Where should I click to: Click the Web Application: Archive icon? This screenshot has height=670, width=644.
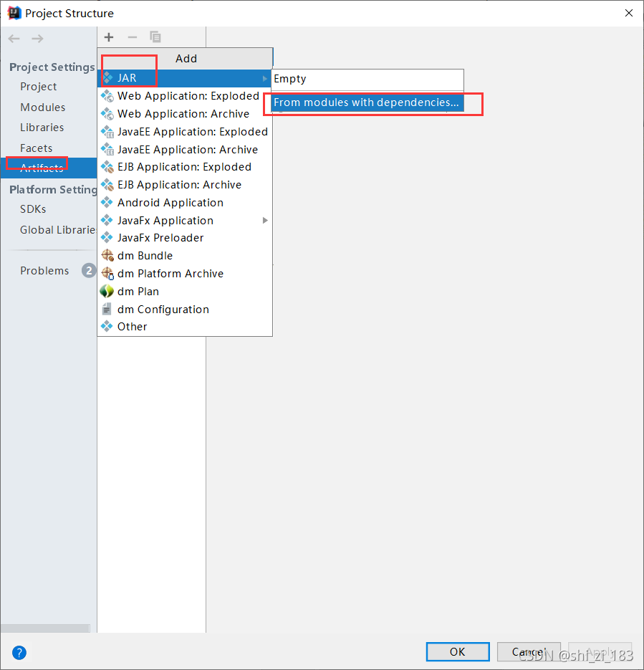tap(107, 114)
